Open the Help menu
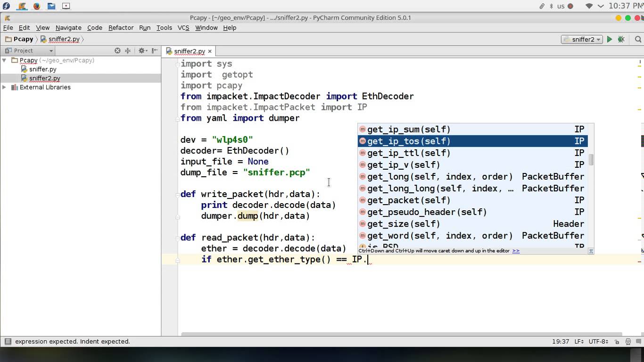644x362 pixels. [x=230, y=28]
